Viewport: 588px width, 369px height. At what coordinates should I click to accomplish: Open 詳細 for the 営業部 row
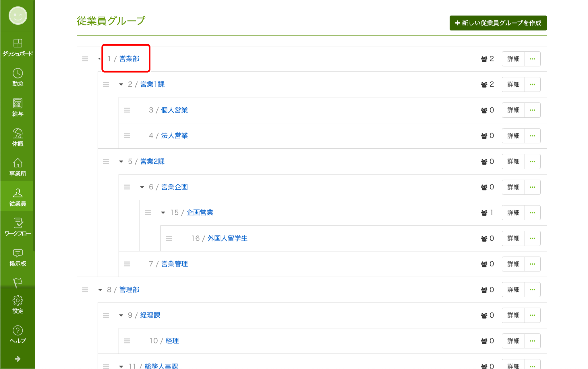[x=513, y=59]
